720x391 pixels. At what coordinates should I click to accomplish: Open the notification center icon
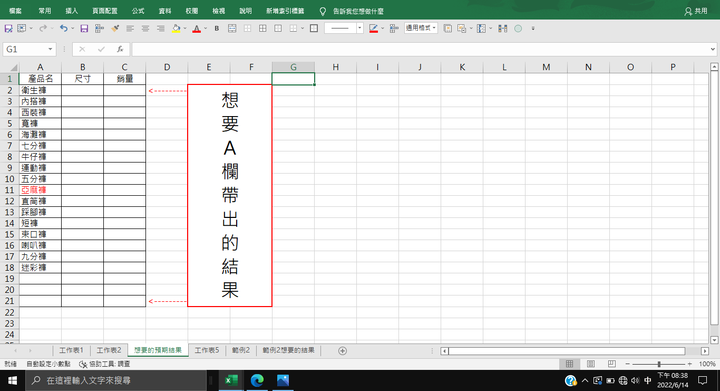coord(702,380)
